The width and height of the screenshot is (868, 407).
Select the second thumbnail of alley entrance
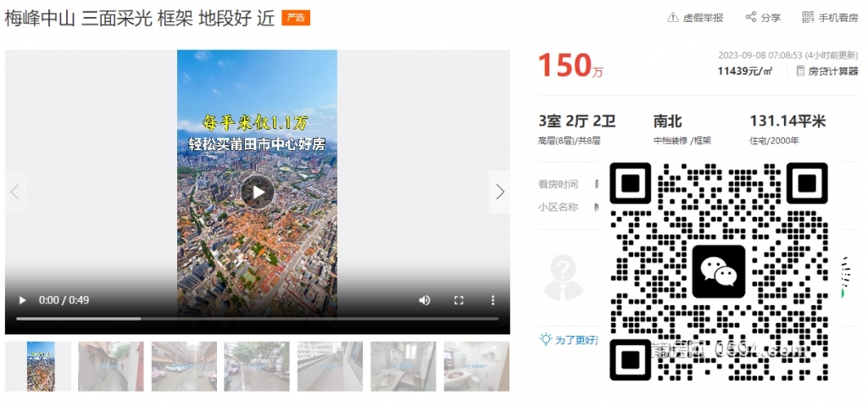111,366
